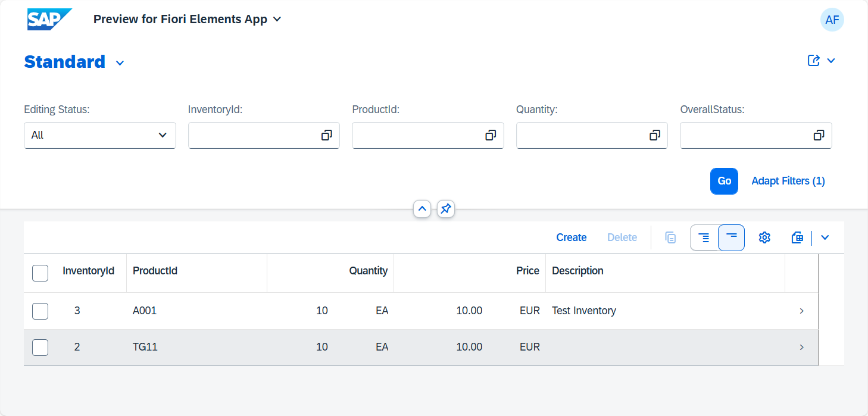Open the export options dropdown arrow
The image size is (868, 416).
click(x=825, y=237)
